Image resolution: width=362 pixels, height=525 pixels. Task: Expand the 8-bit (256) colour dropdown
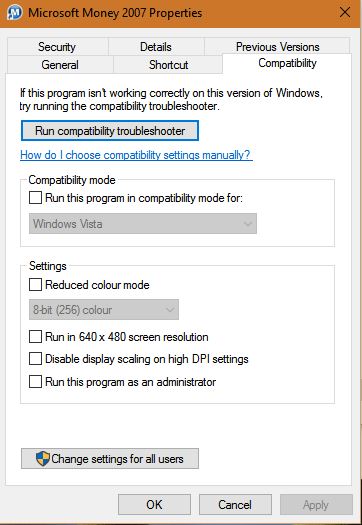coord(104,310)
